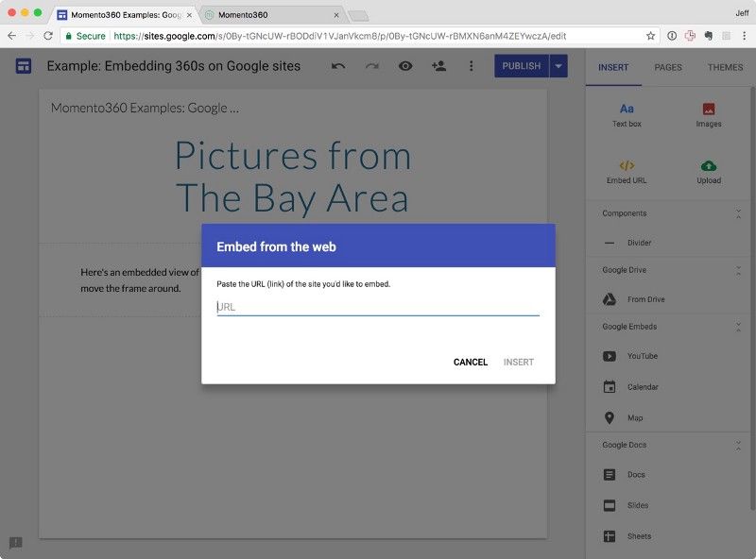756x559 pixels.
Task: Select the Momento360 Examples browser tab
Action: tap(123, 15)
